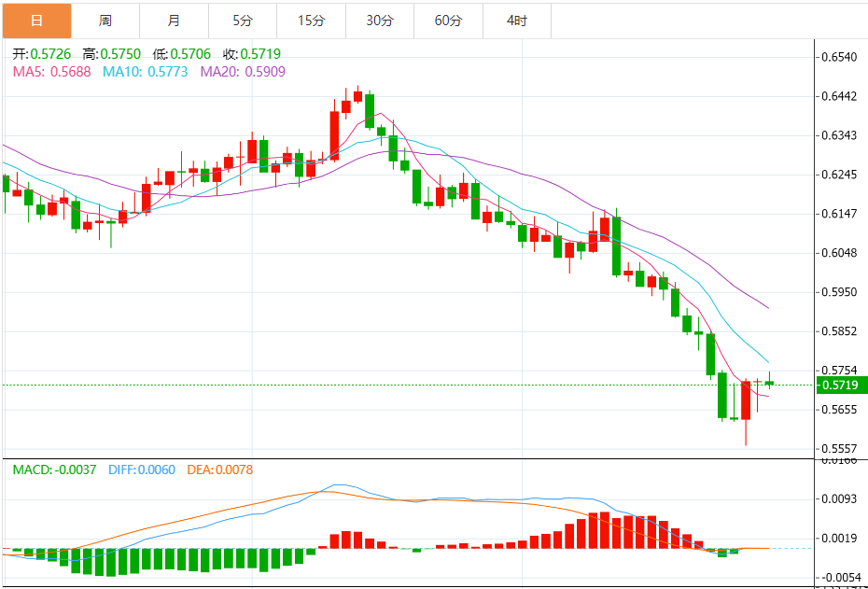Screen dimensions: 868x589
Task: Click the MA10: 0.5773 indicator label
Action: [146, 72]
